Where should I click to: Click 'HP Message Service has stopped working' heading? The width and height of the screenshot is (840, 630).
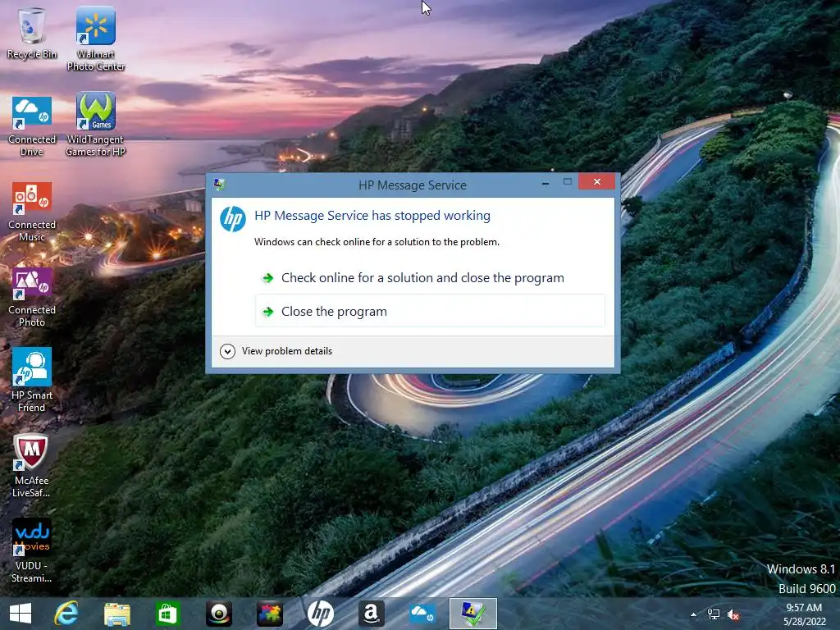[x=372, y=216]
